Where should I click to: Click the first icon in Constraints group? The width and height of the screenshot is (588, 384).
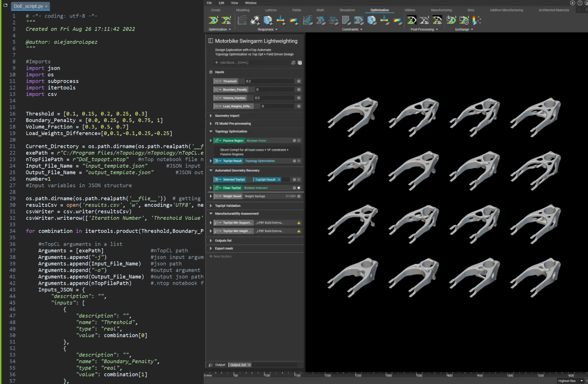tap(308, 20)
